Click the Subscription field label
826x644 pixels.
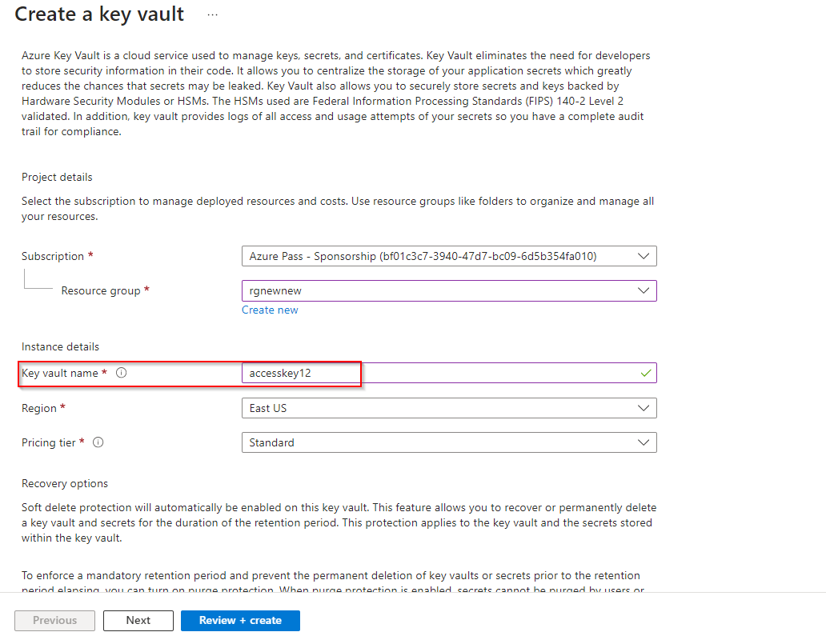(x=53, y=256)
